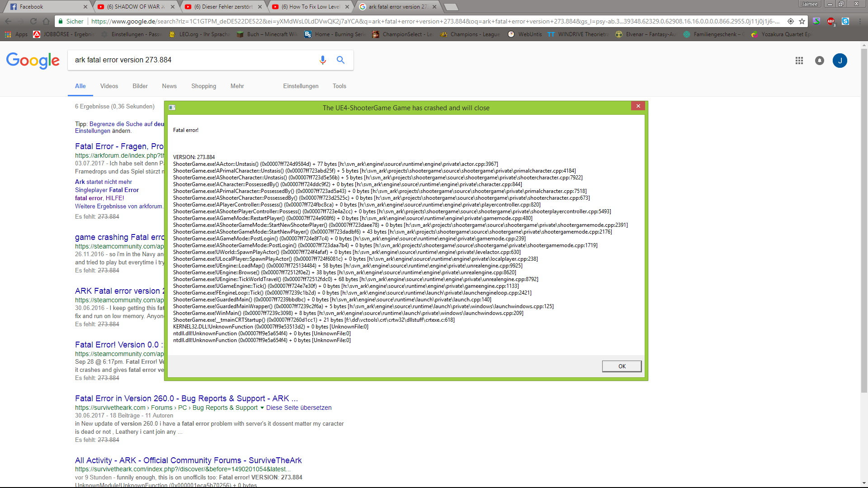
Task: Open Singleplayer Fatal Error sublink
Action: click(x=107, y=190)
